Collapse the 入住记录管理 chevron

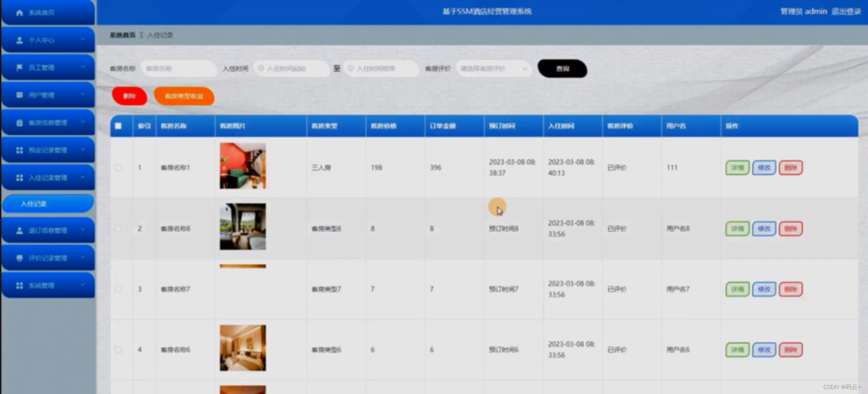pyautogui.click(x=83, y=177)
